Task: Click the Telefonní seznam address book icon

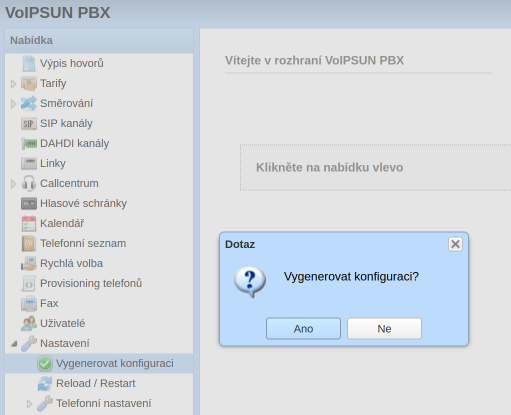Action: point(29,243)
